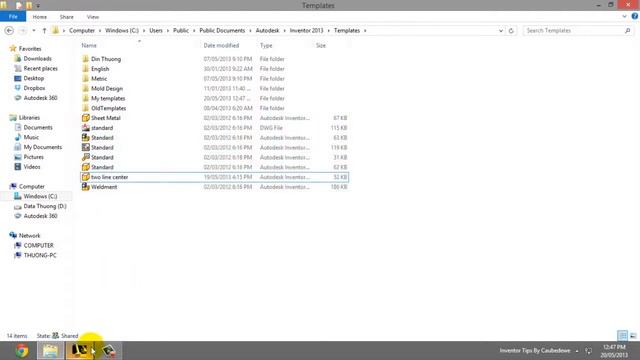This screenshot has height=360, width=640.
Task: Select the English folder
Action: coord(100,69)
